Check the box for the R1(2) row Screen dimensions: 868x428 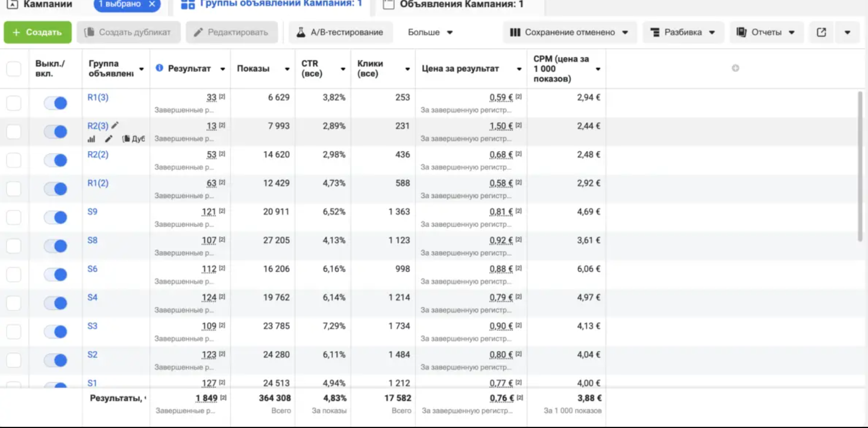(x=14, y=189)
